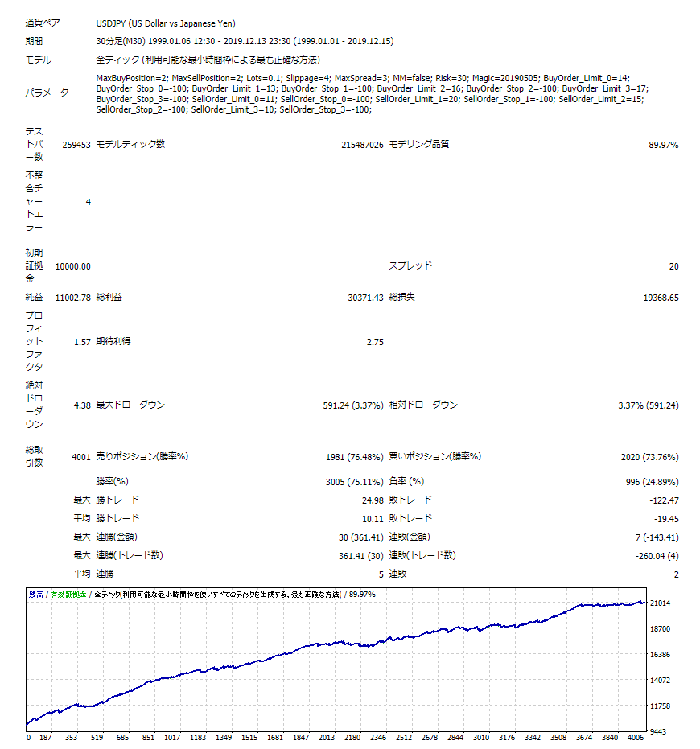Click the chart y-axis label 16386
The width and height of the screenshot is (700, 749).
(661, 654)
